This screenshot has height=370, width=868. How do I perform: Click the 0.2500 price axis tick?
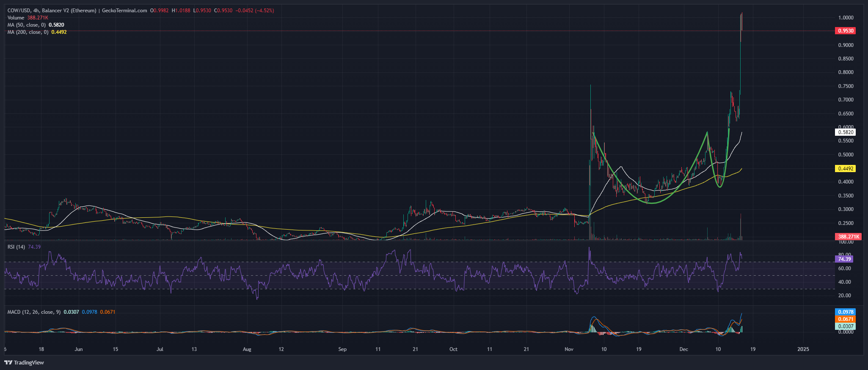pos(846,223)
